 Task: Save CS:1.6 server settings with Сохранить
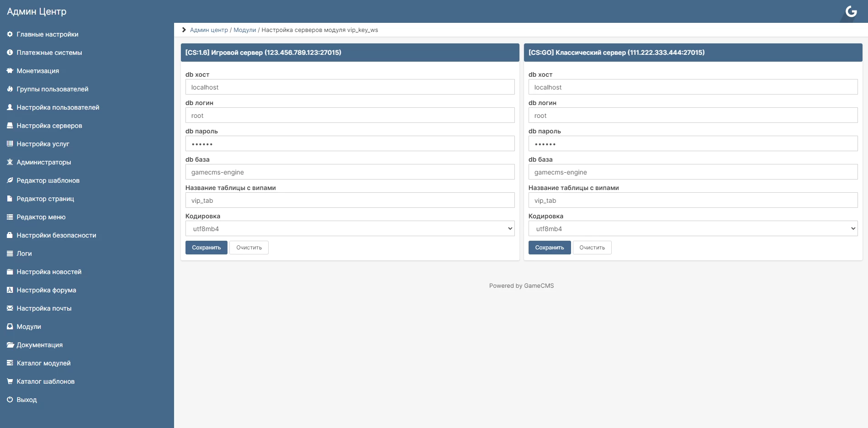click(x=206, y=248)
